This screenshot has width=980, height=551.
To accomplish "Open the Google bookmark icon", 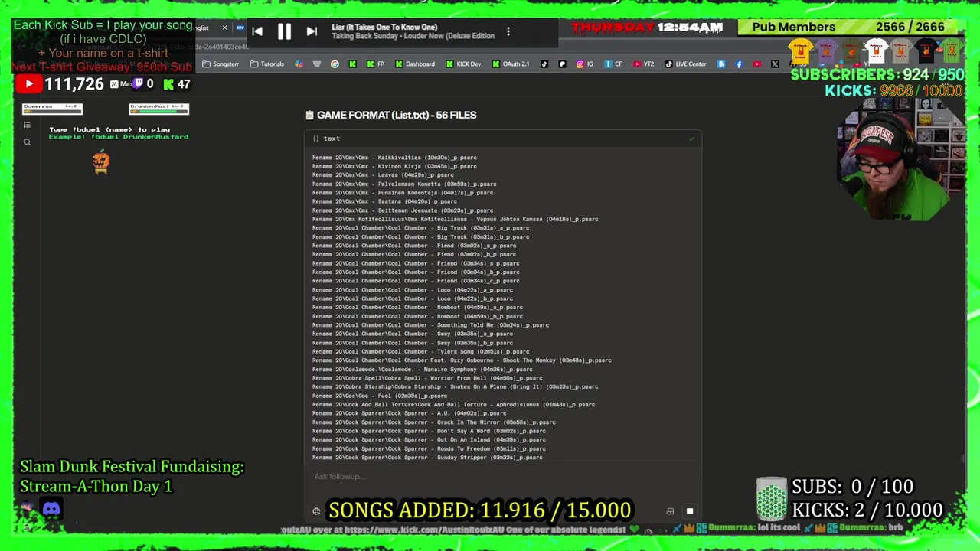I will click(335, 64).
